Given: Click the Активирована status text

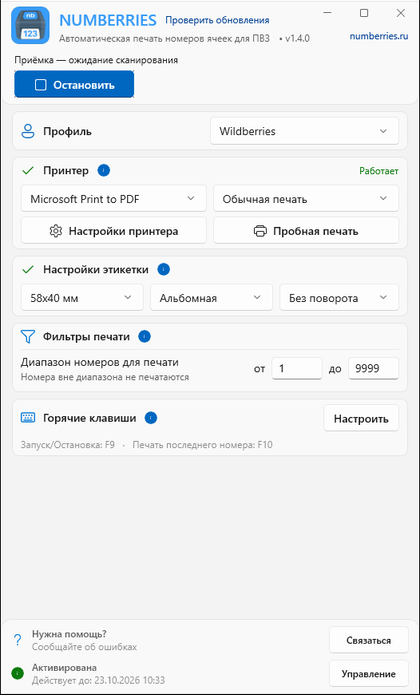Looking at the screenshot, I should point(64,668).
